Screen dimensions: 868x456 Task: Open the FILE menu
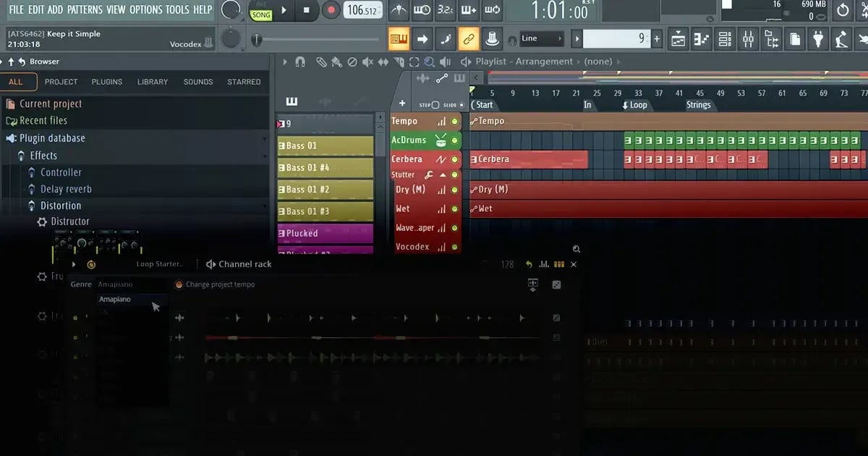[16, 9]
